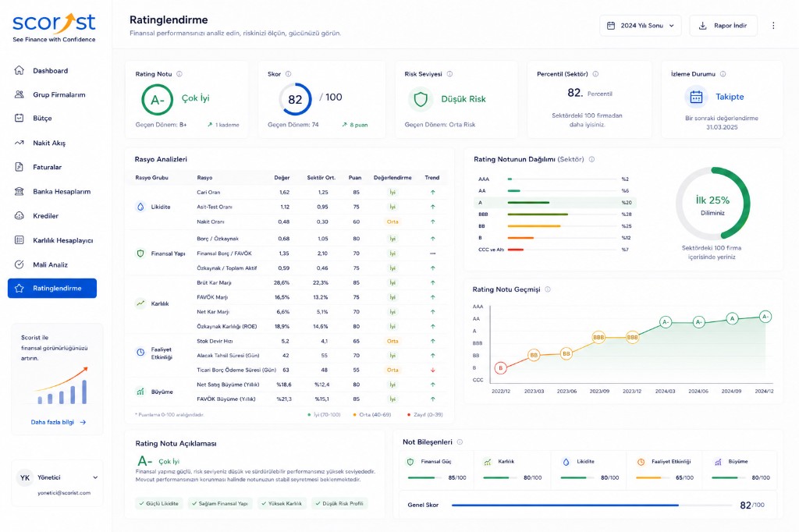799x532 pixels.
Task: Open Banka Hesaplarım bank icon
Action: 20,192
